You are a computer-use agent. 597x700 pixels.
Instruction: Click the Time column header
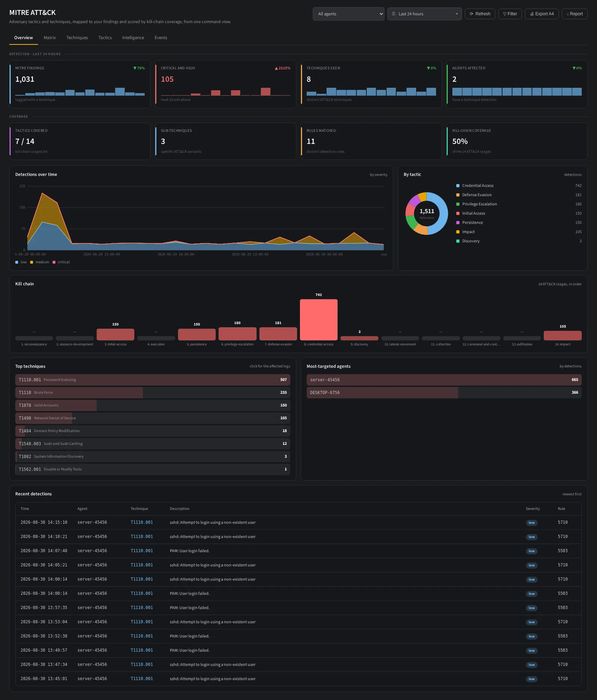click(x=25, y=509)
